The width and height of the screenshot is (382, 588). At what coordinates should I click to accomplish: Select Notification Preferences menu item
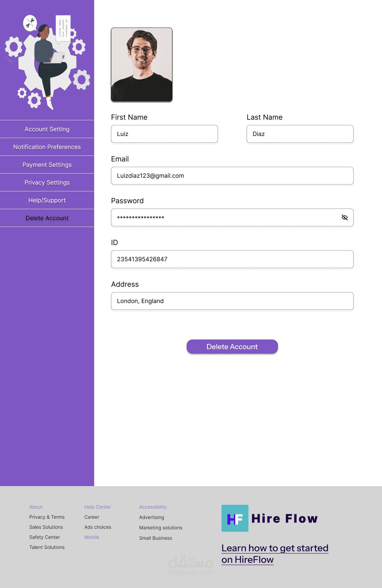tap(47, 147)
